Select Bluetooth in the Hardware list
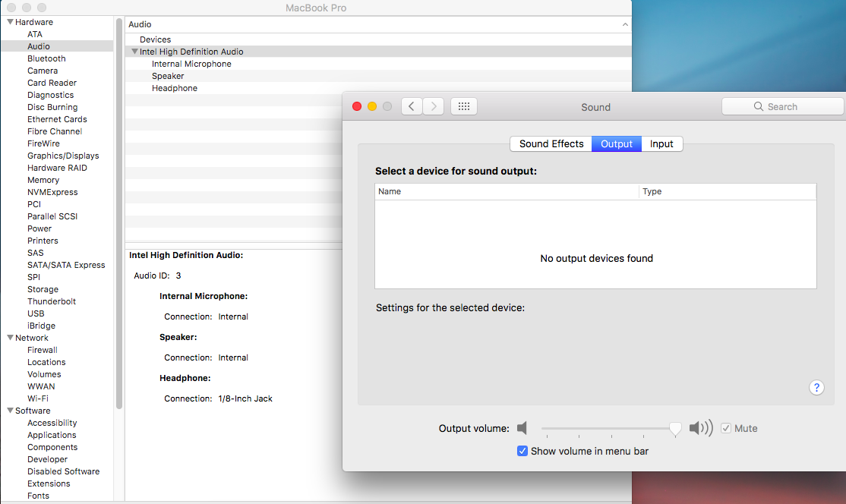This screenshot has height=504, width=846. click(x=46, y=58)
